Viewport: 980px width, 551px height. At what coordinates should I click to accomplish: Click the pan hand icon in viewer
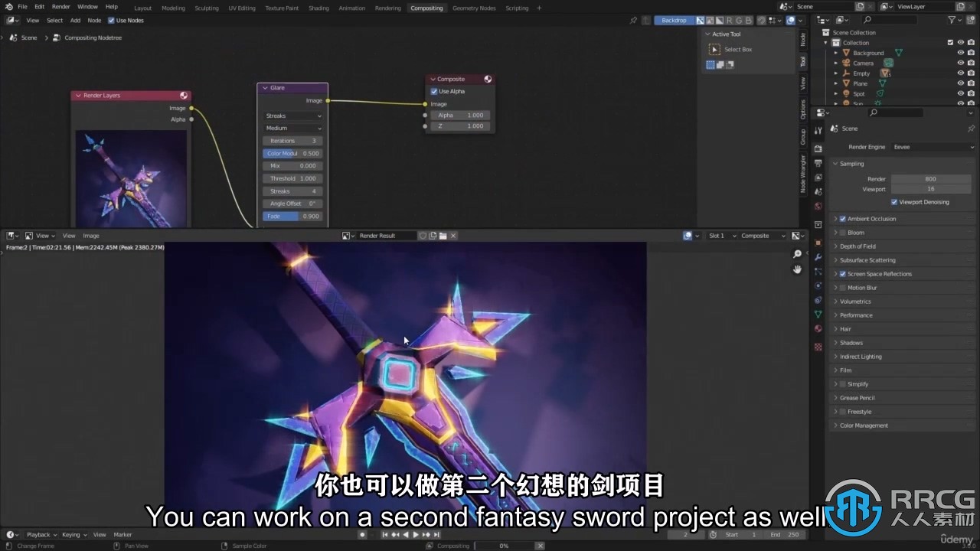click(x=797, y=269)
